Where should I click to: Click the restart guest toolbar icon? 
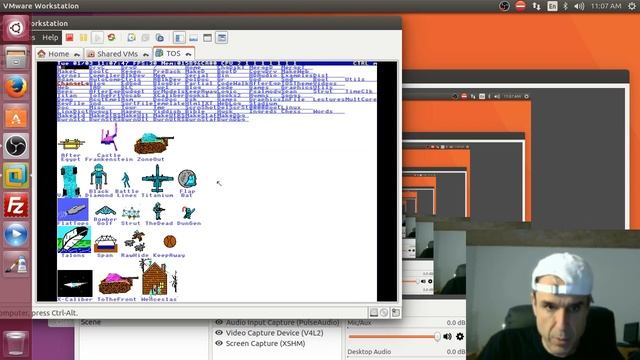111,38
